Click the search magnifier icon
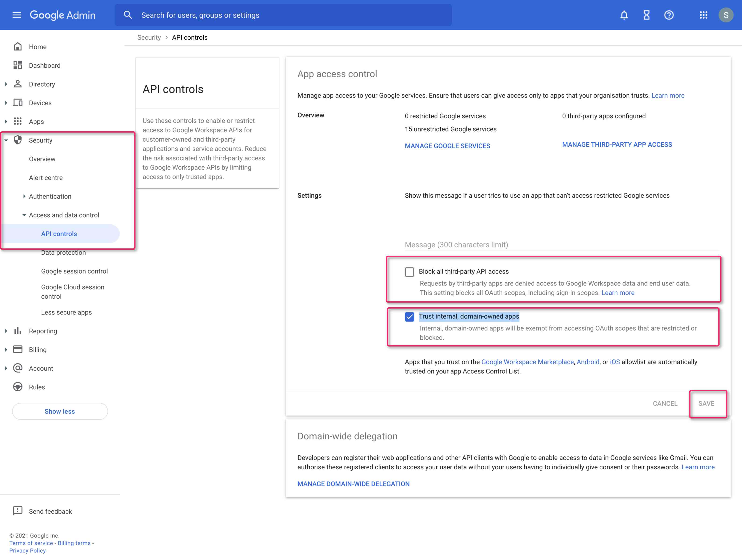742x560 pixels. 128,15
